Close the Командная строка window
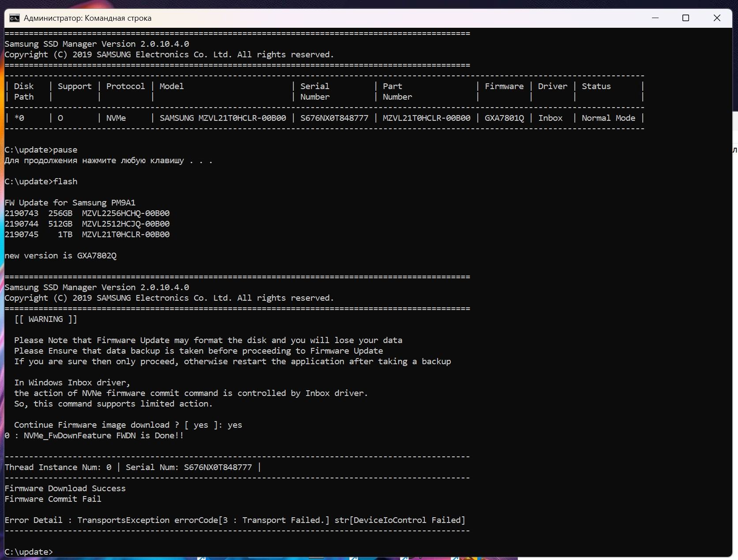 tap(717, 18)
